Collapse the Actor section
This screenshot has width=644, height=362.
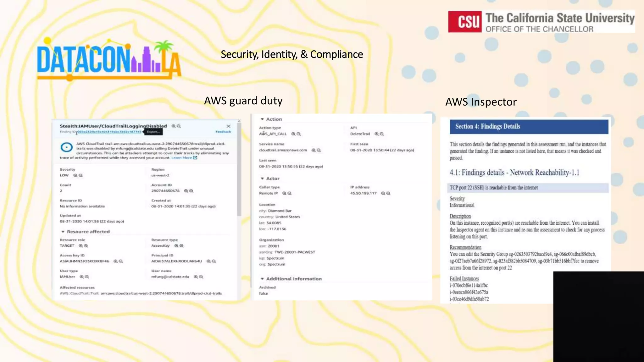pos(262,178)
